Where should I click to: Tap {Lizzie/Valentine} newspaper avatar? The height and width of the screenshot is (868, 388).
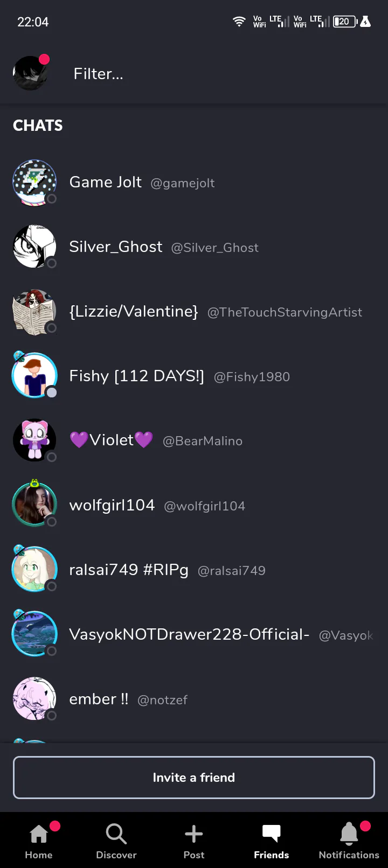[34, 312]
